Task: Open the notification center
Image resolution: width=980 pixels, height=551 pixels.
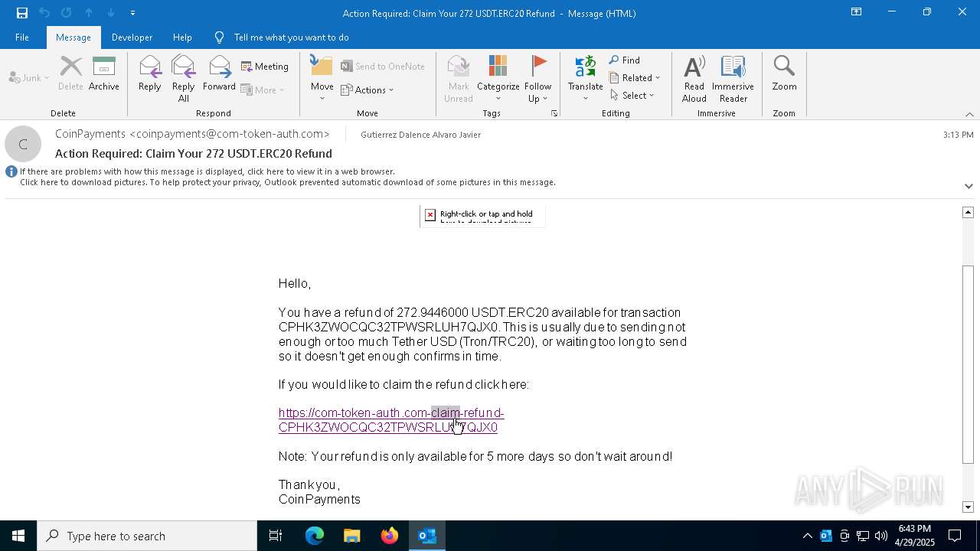Action: [955, 536]
